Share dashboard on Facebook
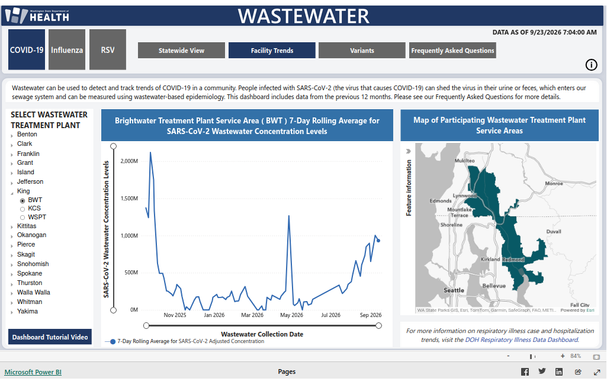 coord(525,372)
